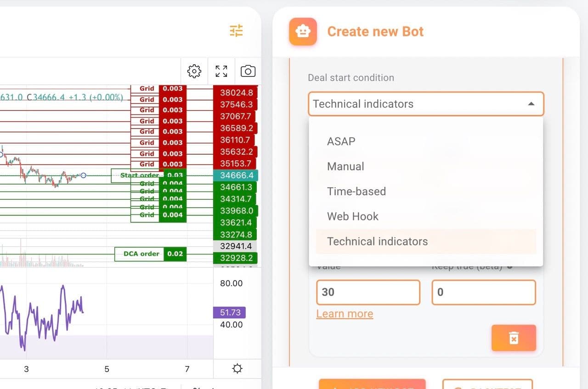This screenshot has height=389, width=588.
Task: Select Technical indicators in the list
Action: [x=377, y=242]
